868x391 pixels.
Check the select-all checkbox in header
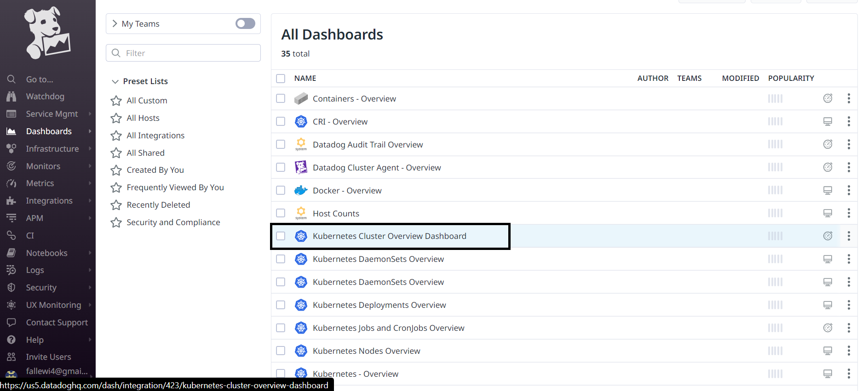(281, 79)
